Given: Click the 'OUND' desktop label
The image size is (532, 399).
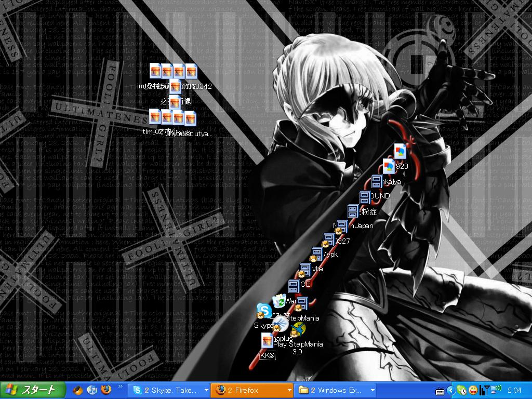Looking at the screenshot, I should click(x=380, y=196).
